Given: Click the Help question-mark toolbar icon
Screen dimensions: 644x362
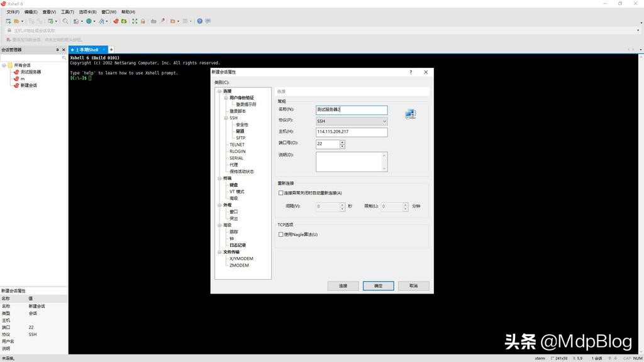Looking at the screenshot, I should (x=199, y=21).
